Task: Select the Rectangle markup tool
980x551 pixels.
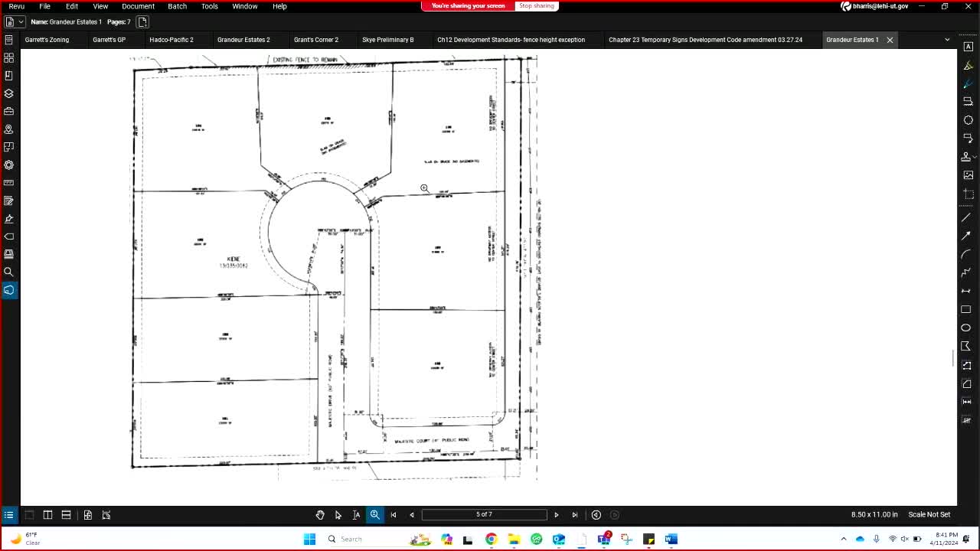Action: (x=966, y=309)
